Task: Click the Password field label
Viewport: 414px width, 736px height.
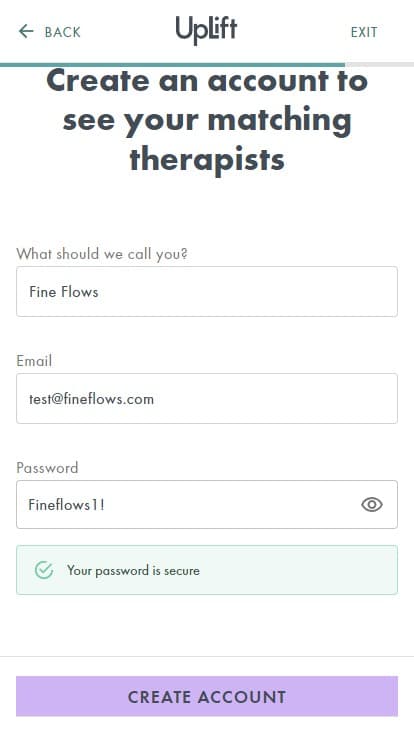Action: (x=47, y=468)
